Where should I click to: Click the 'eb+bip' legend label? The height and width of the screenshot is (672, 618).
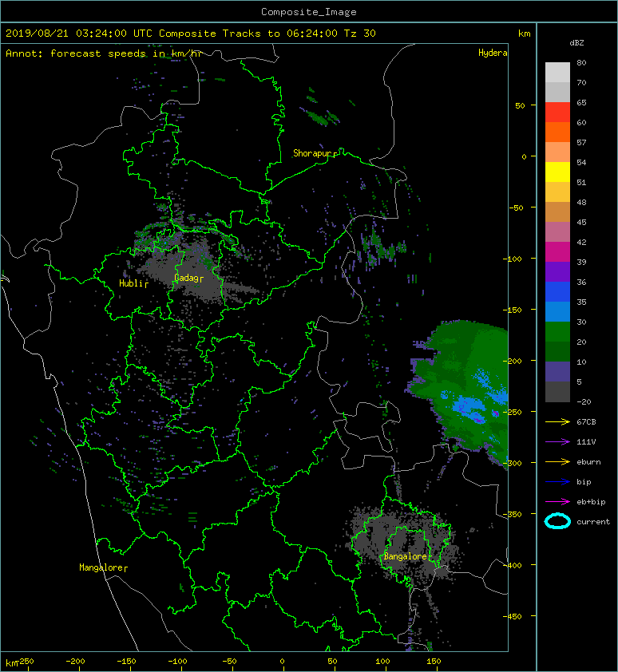[591, 502]
